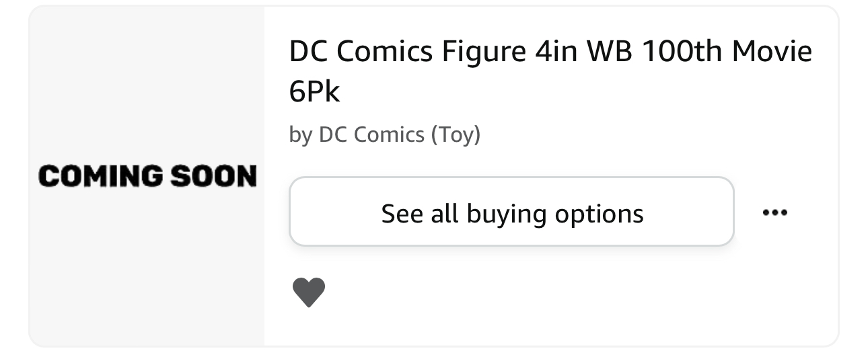Tap the horizontal ellipsis icon

tap(774, 212)
